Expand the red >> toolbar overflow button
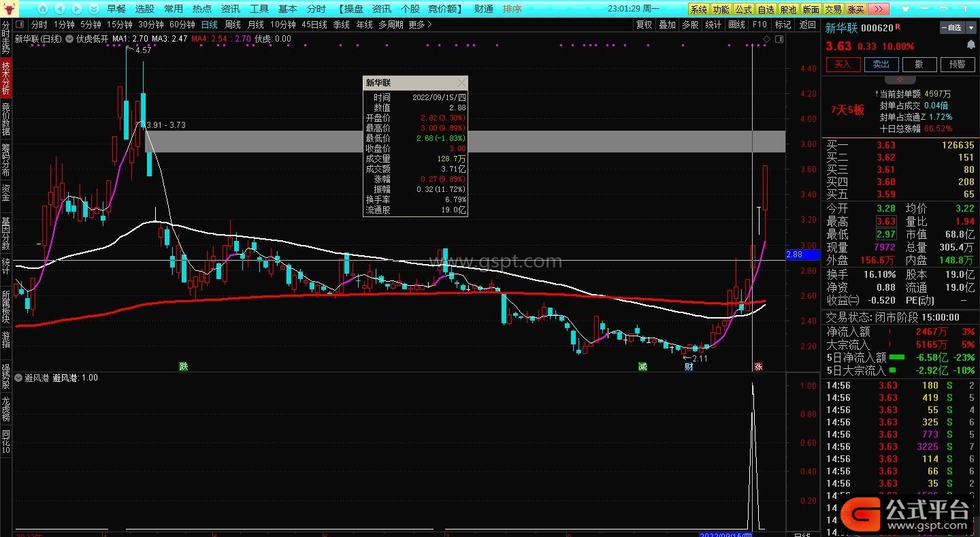Image resolution: width=980 pixels, height=537 pixels. click(x=879, y=9)
